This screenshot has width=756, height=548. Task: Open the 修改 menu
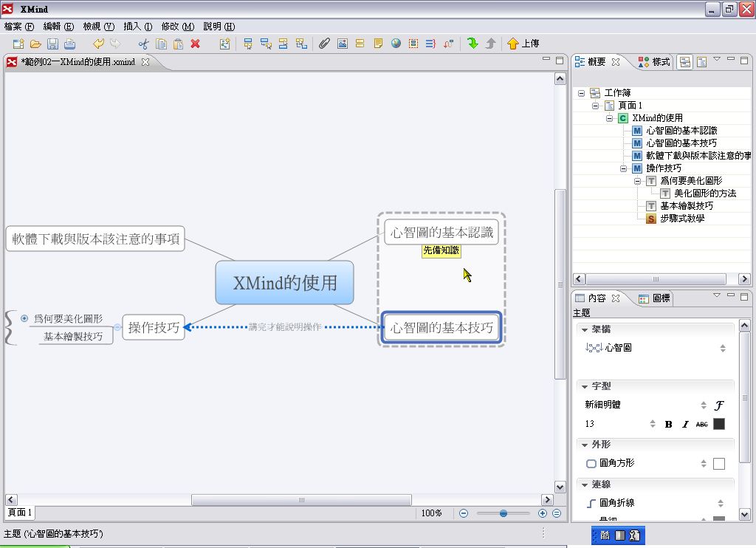coord(178,27)
